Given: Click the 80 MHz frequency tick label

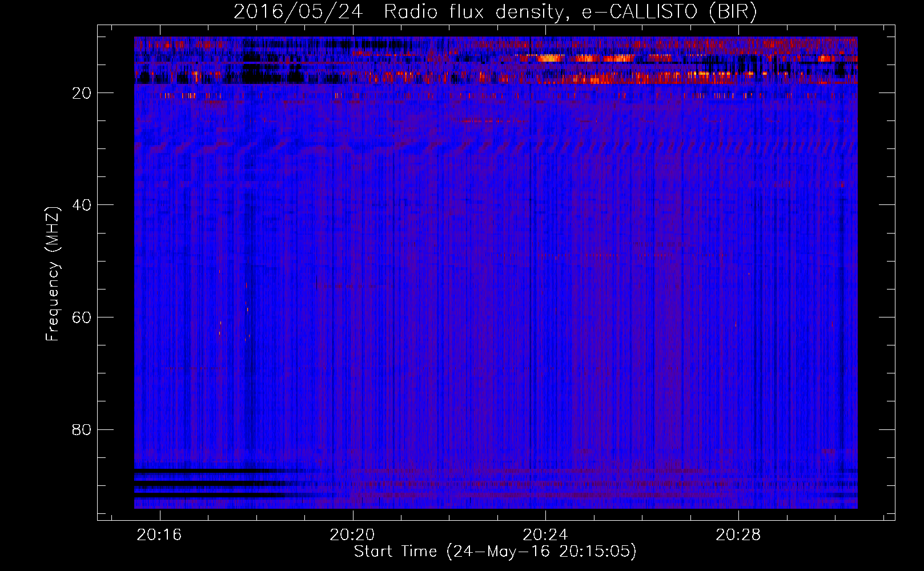Looking at the screenshot, I should coord(82,429).
